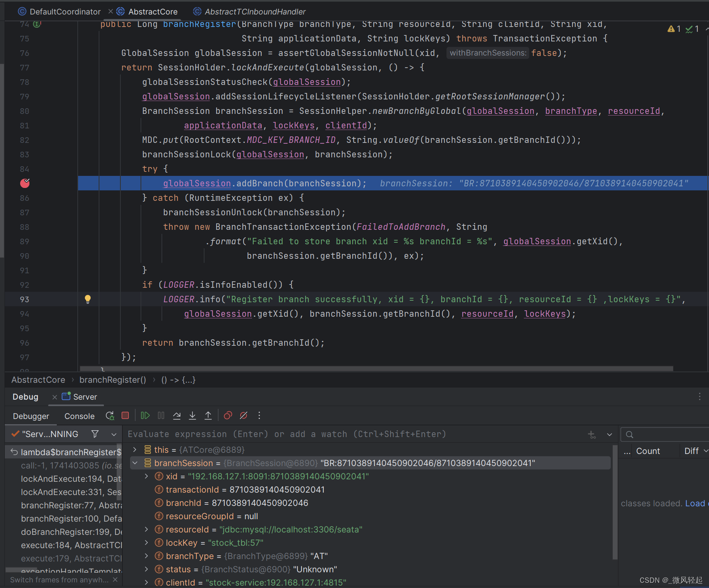Image resolution: width=709 pixels, height=588 pixels.
Task: Expand the status field node
Action: point(147,569)
